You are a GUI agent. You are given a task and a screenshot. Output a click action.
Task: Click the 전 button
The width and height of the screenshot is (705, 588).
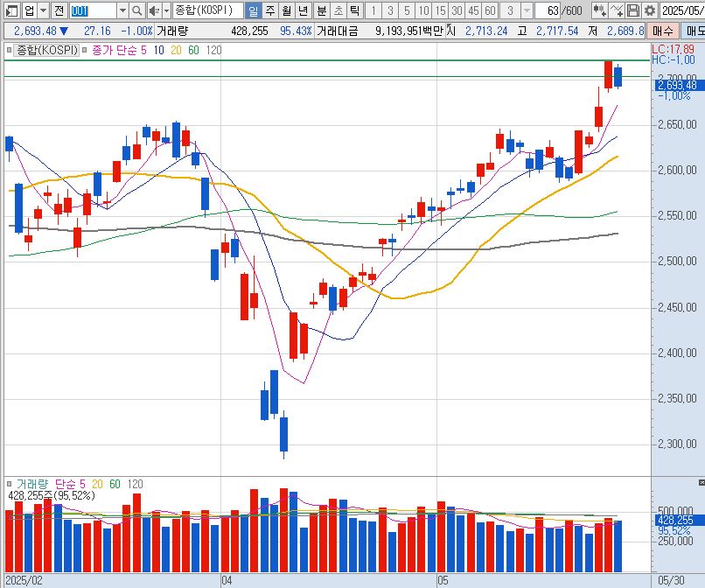59,10
